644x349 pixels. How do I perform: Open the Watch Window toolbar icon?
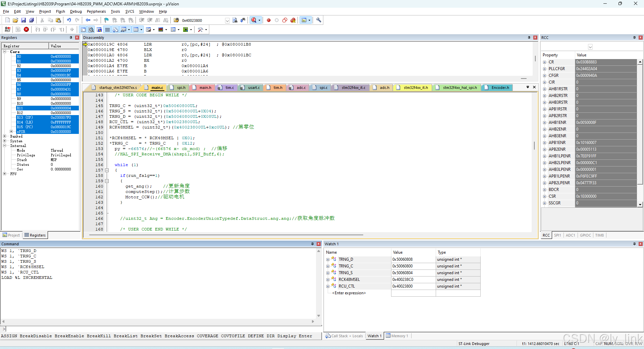click(x=123, y=30)
